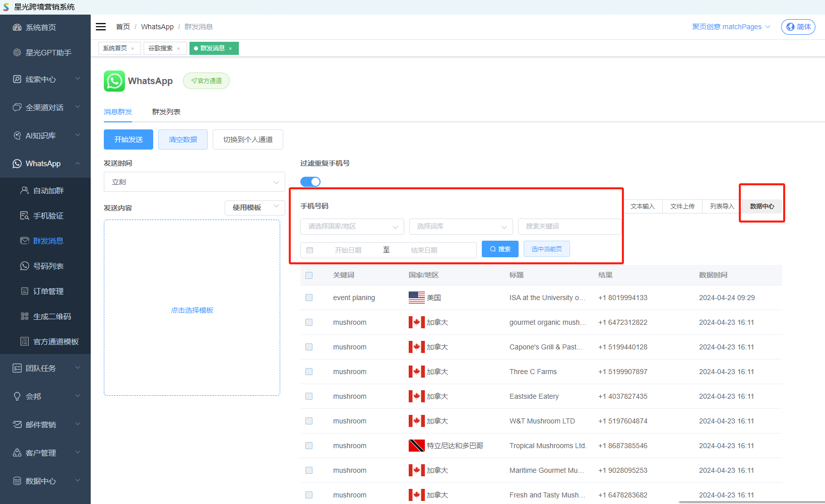Viewport: 825px width, 504px height.
Task: Click the 简体 language button
Action: pos(798,27)
